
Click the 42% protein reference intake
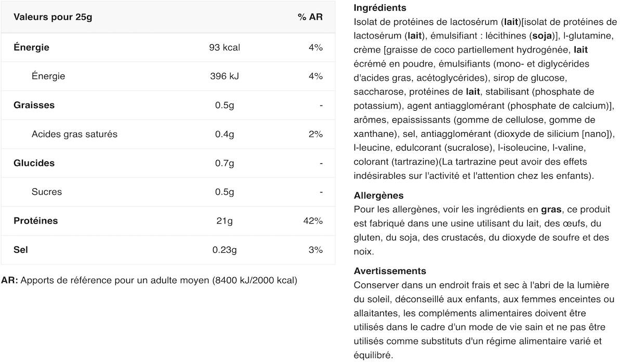(313, 220)
